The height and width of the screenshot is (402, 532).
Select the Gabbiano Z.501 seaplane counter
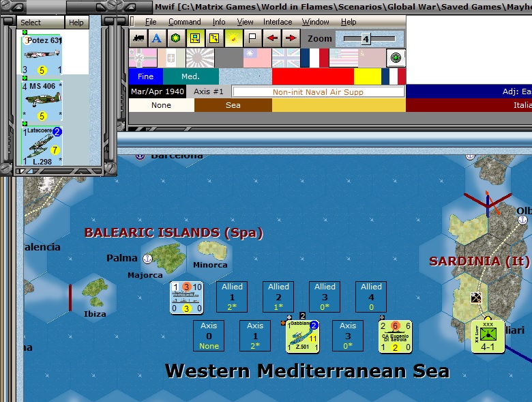[302, 336]
